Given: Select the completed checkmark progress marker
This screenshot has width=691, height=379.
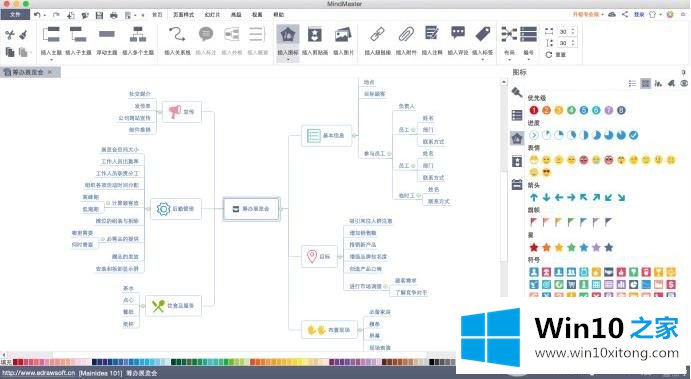Looking at the screenshot, I should (x=634, y=135).
